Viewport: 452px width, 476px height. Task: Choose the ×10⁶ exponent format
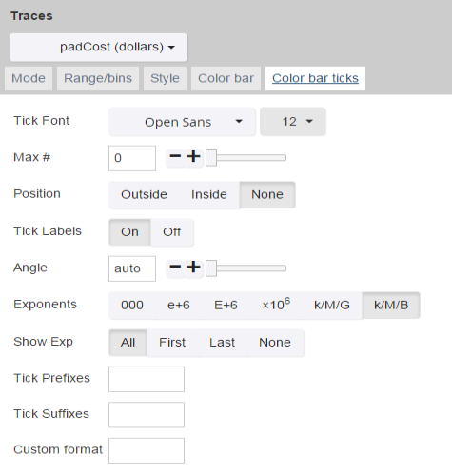[276, 306]
